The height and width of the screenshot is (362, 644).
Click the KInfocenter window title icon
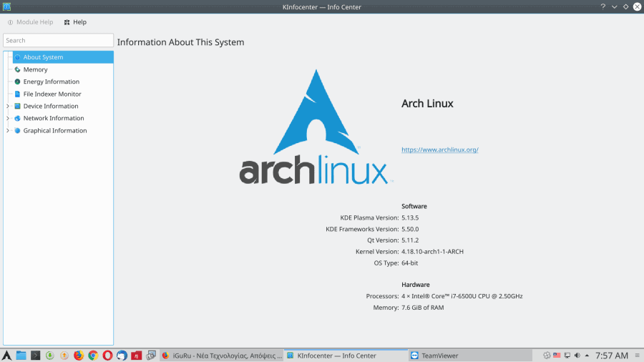pos(6,6)
